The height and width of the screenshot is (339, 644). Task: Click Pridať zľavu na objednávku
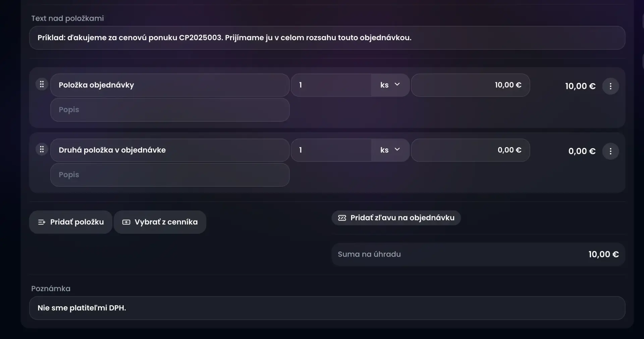click(402, 218)
